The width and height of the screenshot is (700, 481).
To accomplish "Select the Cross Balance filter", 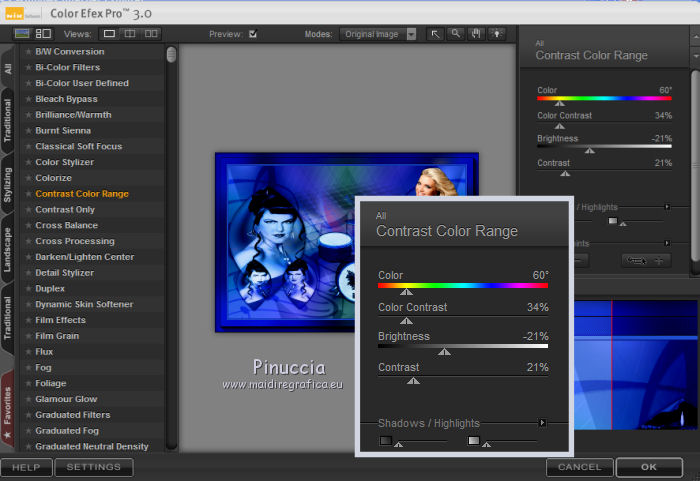I will coord(67,226).
